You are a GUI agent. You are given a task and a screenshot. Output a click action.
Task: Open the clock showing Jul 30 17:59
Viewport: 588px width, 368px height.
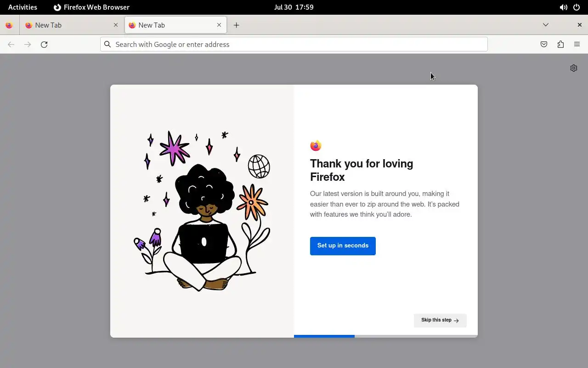pyautogui.click(x=294, y=7)
